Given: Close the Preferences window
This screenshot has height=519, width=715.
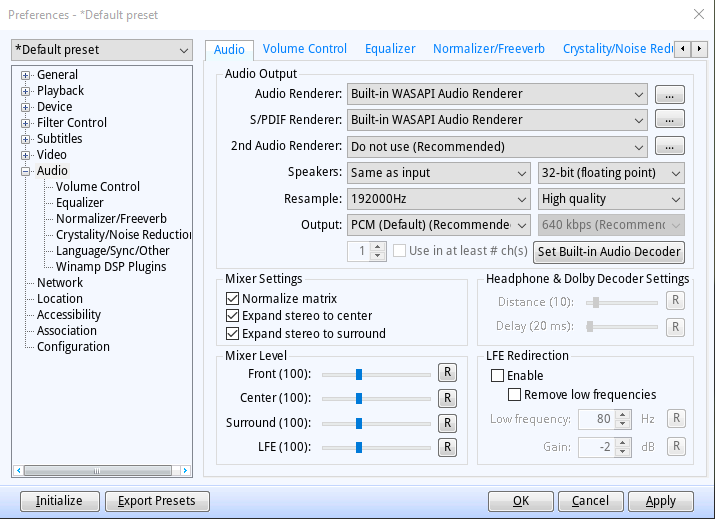Looking at the screenshot, I should click(699, 15).
